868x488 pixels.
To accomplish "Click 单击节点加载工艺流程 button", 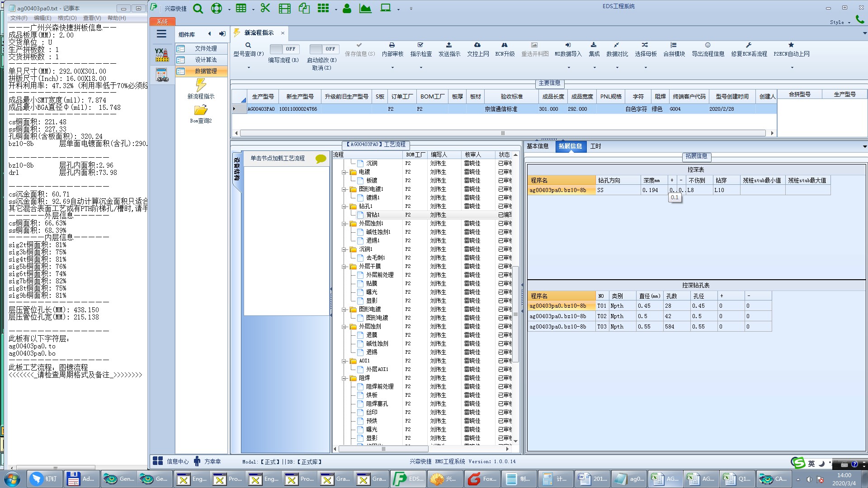I will tap(278, 159).
